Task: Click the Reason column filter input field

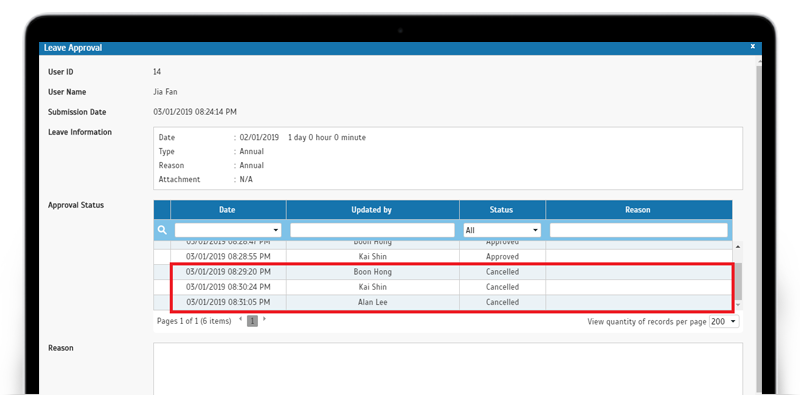Action: point(639,230)
